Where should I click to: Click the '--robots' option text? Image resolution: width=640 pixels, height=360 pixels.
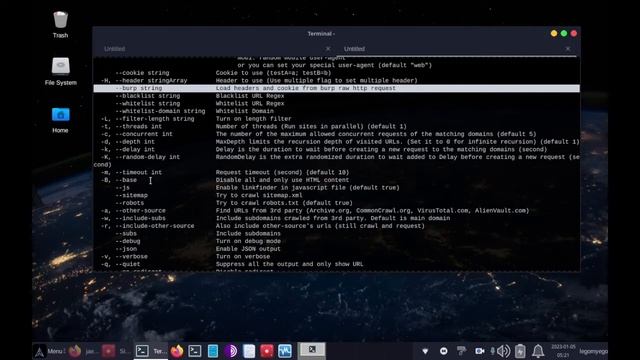pos(129,203)
